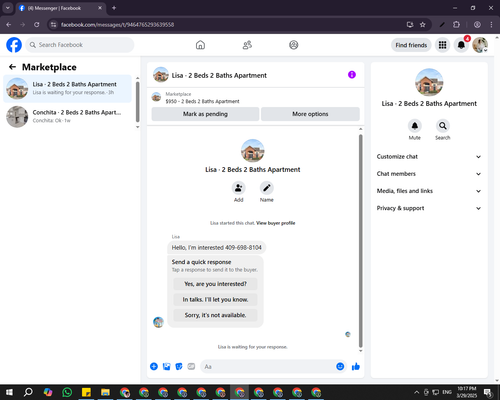This screenshot has width=500, height=400.
Task: Add people using the Add icon
Action: (x=239, y=188)
